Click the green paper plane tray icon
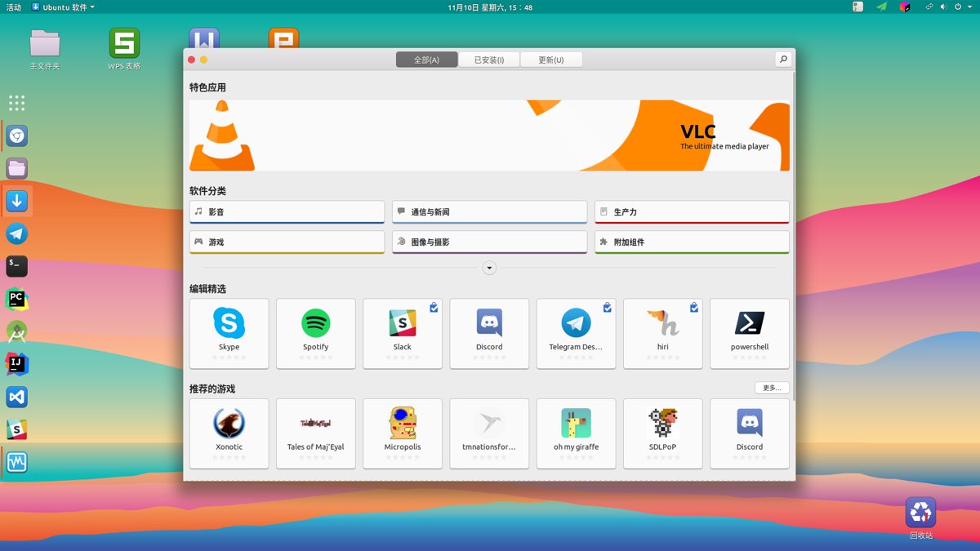 (x=881, y=7)
